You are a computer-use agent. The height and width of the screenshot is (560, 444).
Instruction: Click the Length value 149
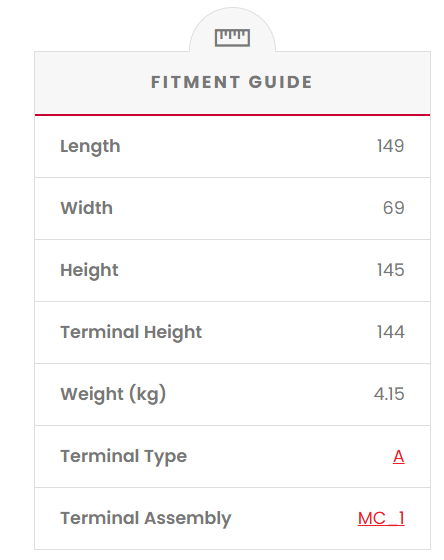click(x=391, y=146)
